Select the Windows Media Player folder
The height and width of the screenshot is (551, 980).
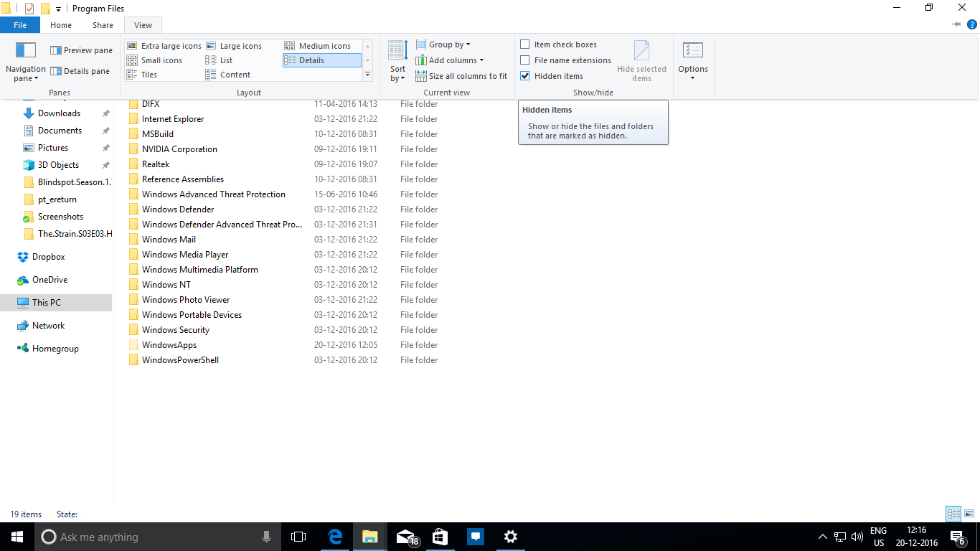pos(185,255)
